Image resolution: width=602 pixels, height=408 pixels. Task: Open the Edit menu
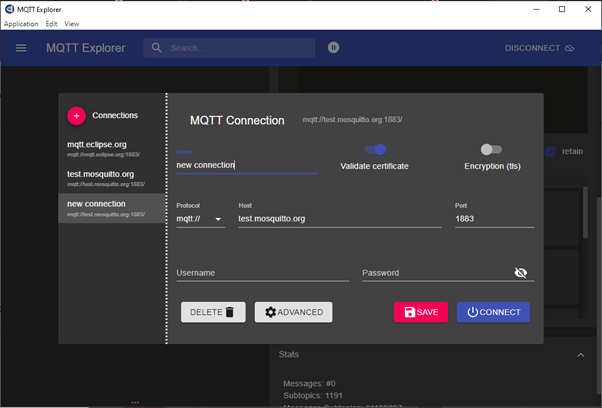pos(51,23)
